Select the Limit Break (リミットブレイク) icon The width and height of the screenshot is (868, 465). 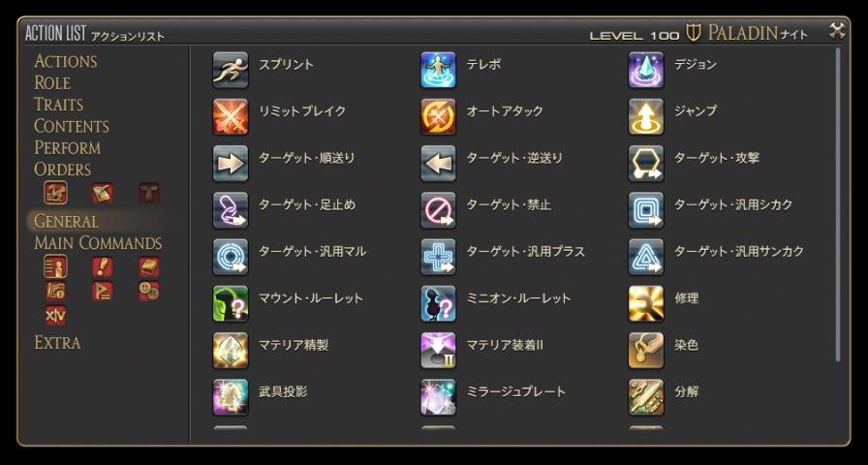click(231, 117)
